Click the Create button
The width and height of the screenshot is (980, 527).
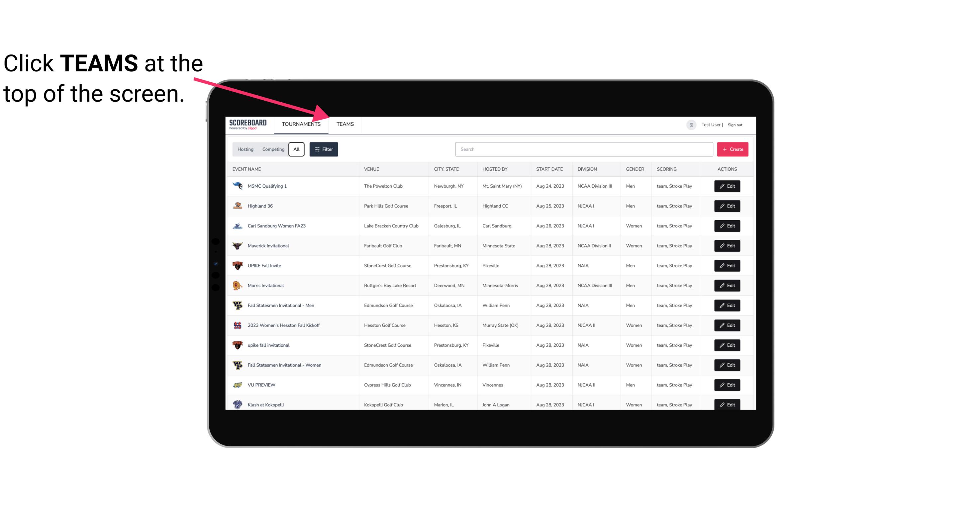point(733,149)
